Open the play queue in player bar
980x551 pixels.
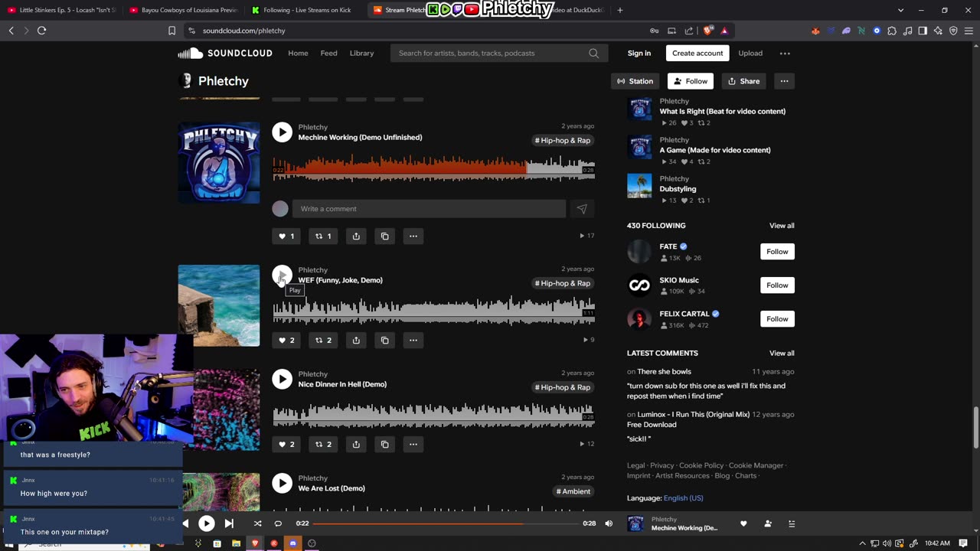pyautogui.click(x=792, y=523)
